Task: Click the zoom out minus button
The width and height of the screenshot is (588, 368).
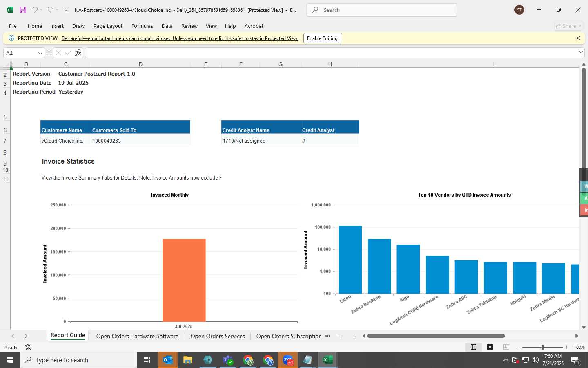Action: coord(519,347)
